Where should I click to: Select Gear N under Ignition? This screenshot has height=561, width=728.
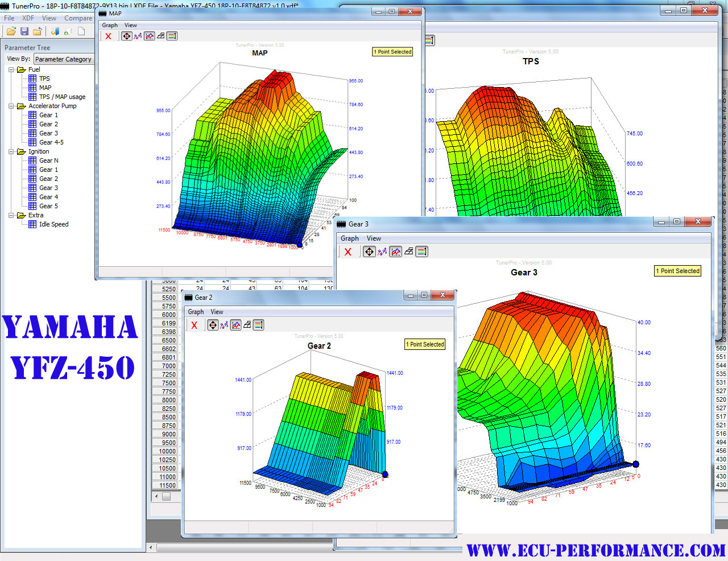pyautogui.click(x=48, y=160)
